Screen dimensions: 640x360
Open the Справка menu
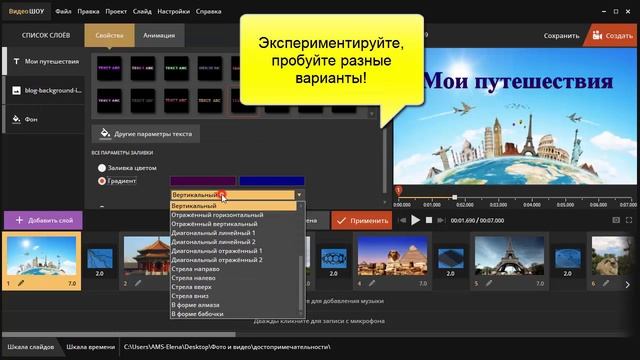208,11
